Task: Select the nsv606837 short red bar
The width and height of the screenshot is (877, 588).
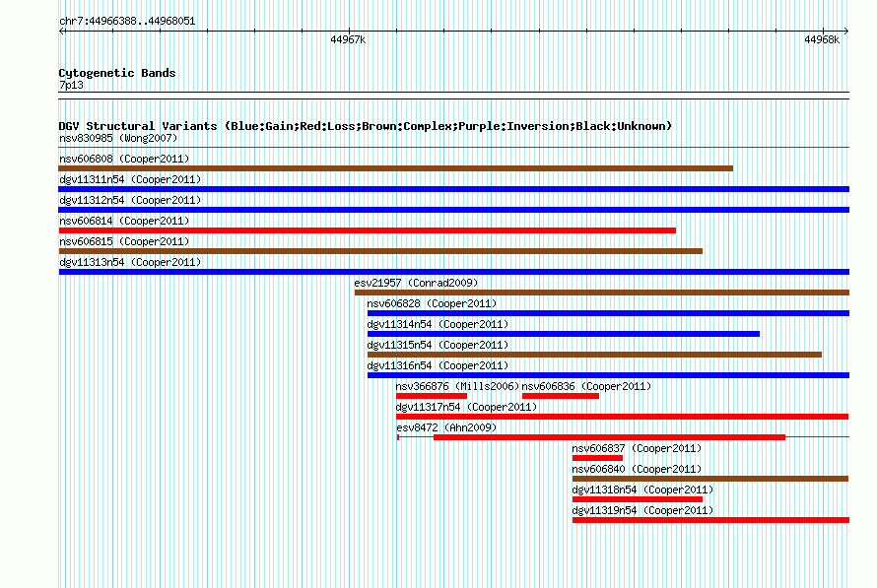Action: point(597,458)
